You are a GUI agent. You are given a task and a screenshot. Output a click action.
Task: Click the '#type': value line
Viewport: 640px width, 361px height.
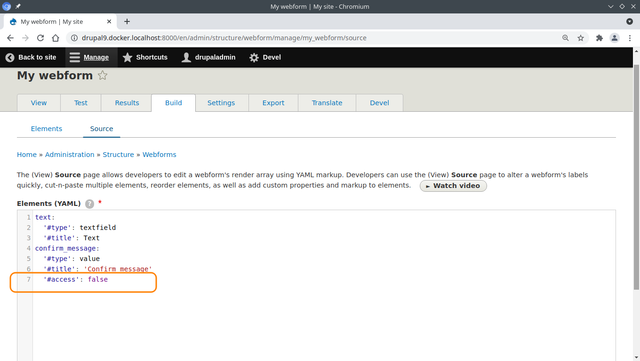click(x=71, y=258)
